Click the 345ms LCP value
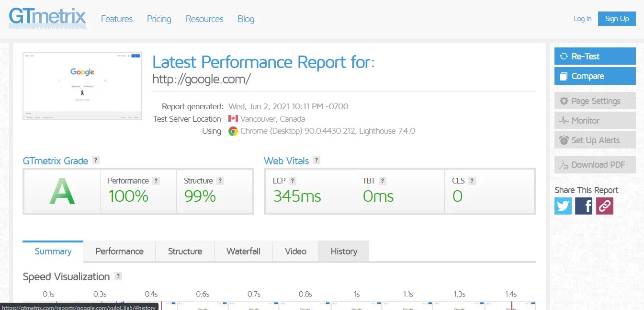This screenshot has height=310, width=644. (297, 196)
